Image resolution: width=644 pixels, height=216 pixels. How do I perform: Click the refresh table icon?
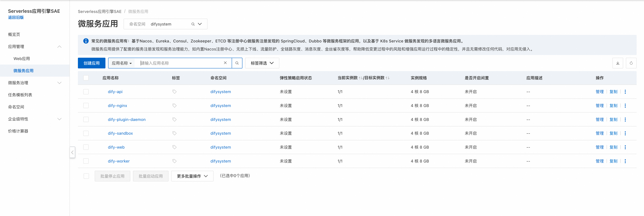pos(631,63)
